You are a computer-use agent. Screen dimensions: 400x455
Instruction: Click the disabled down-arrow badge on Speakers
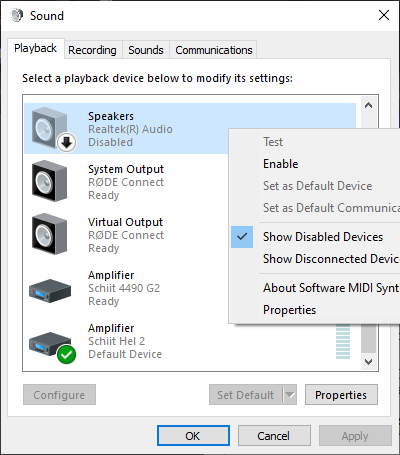click(66, 143)
